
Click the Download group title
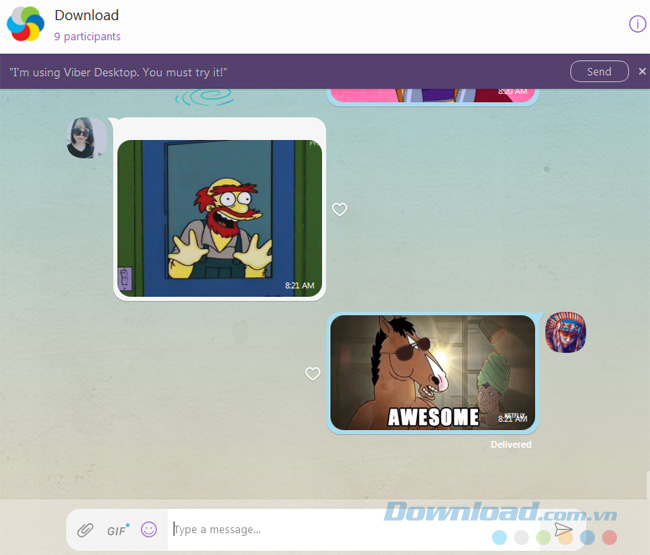[87, 15]
